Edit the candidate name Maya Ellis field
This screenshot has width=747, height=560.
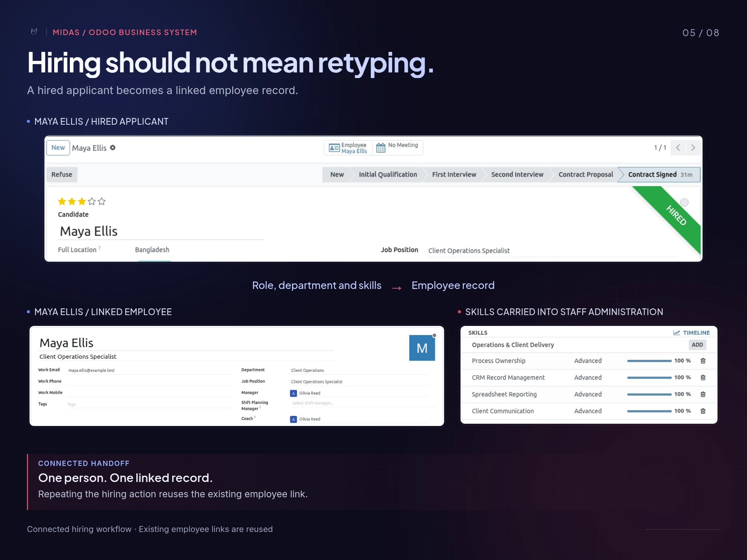pyautogui.click(x=161, y=231)
